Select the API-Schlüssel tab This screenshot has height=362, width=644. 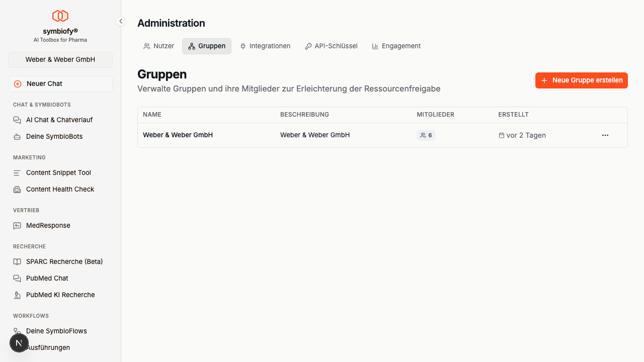[x=331, y=46]
